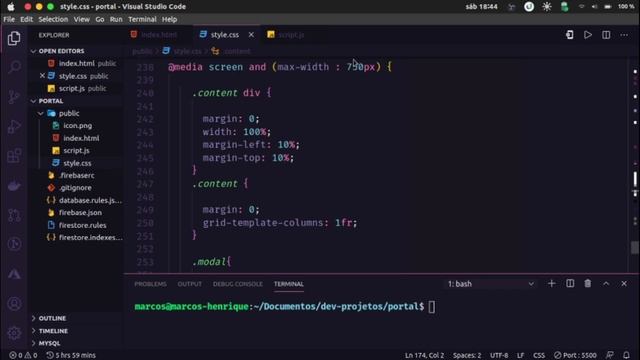Click the errors and warnings status indicator
Screen dimensions: 640x360
pyautogui.click(x=23, y=355)
